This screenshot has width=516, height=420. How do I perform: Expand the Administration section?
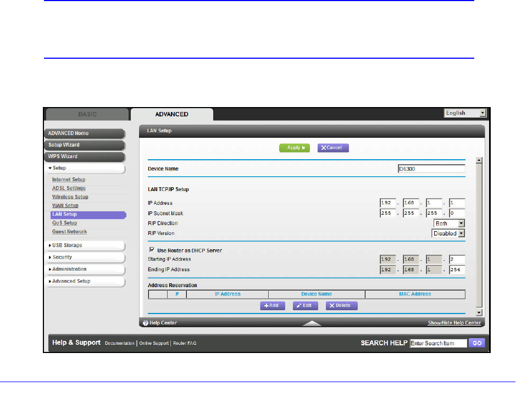coord(86,269)
